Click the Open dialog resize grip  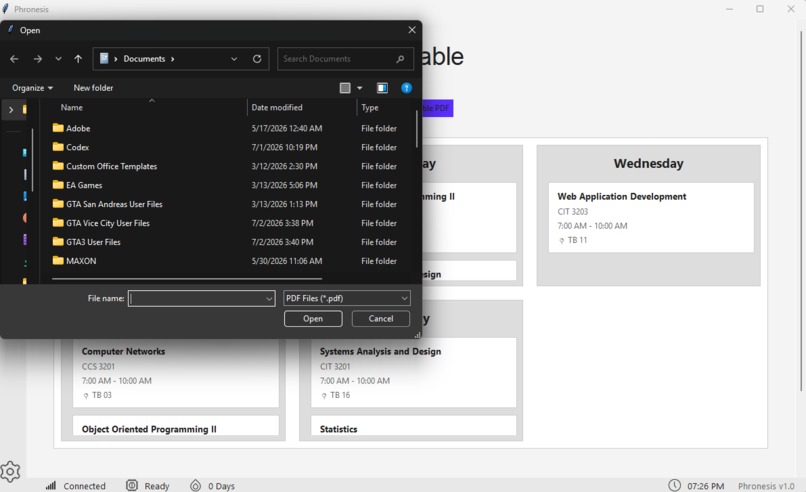pos(417,335)
